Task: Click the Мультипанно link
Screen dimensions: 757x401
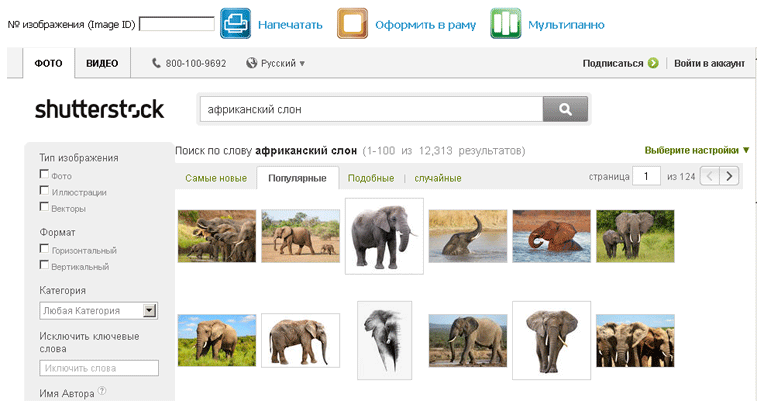Action: [566, 24]
